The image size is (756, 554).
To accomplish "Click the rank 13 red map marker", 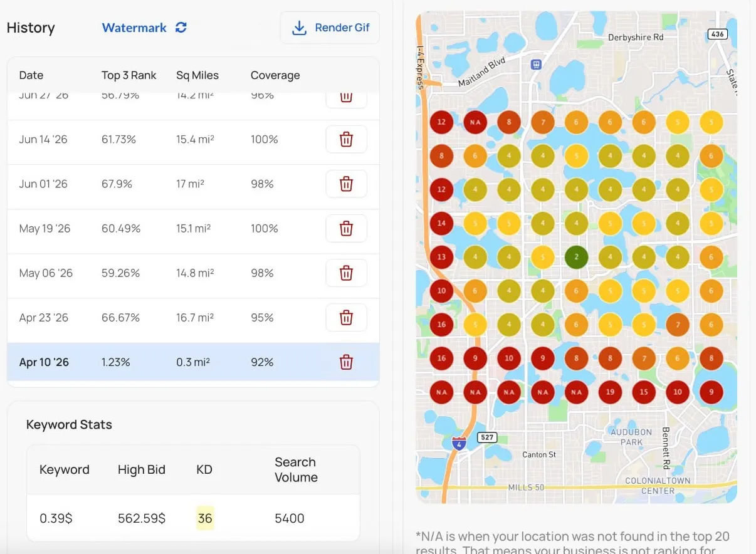I will tap(442, 257).
